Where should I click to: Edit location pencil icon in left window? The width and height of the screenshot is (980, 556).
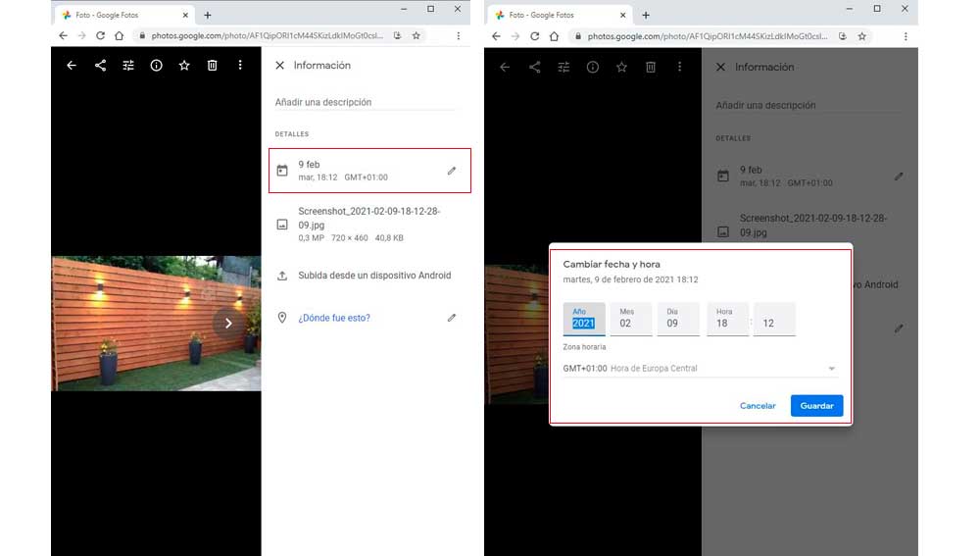pyautogui.click(x=451, y=318)
